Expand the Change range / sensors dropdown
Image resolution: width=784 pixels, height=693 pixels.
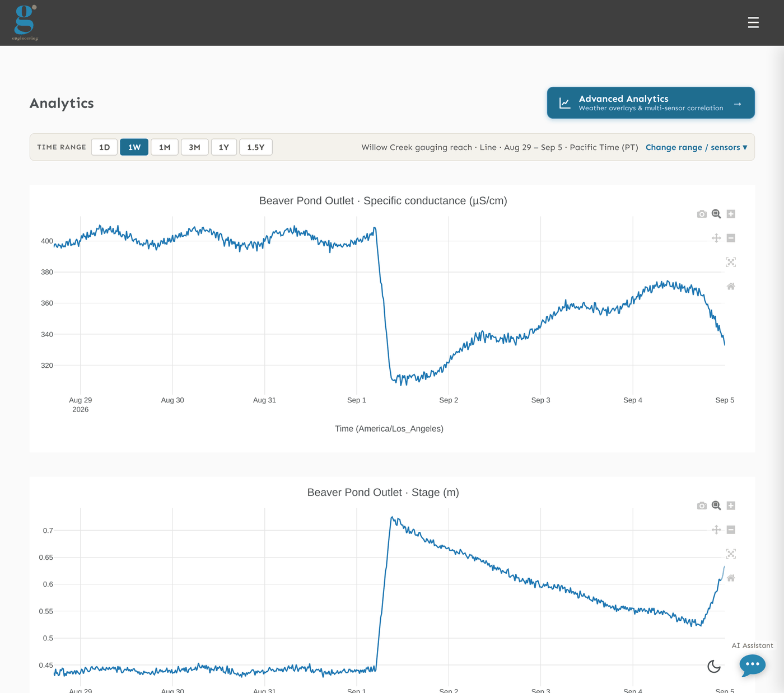pos(697,147)
